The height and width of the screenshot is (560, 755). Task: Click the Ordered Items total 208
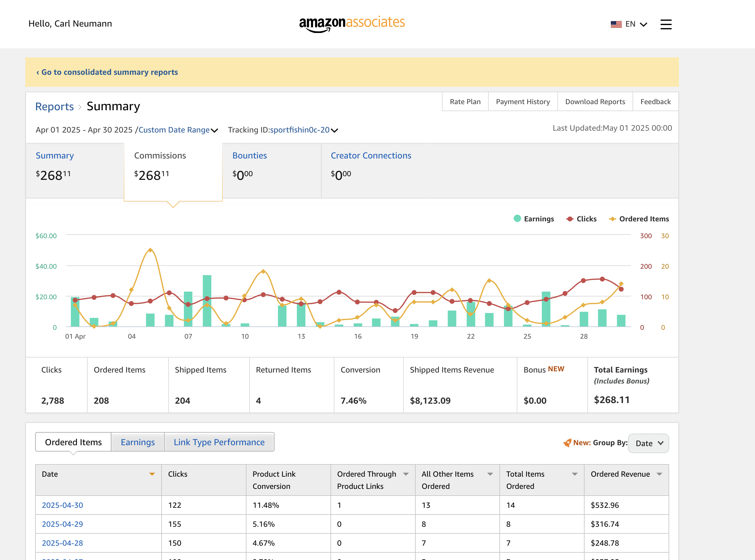(101, 401)
